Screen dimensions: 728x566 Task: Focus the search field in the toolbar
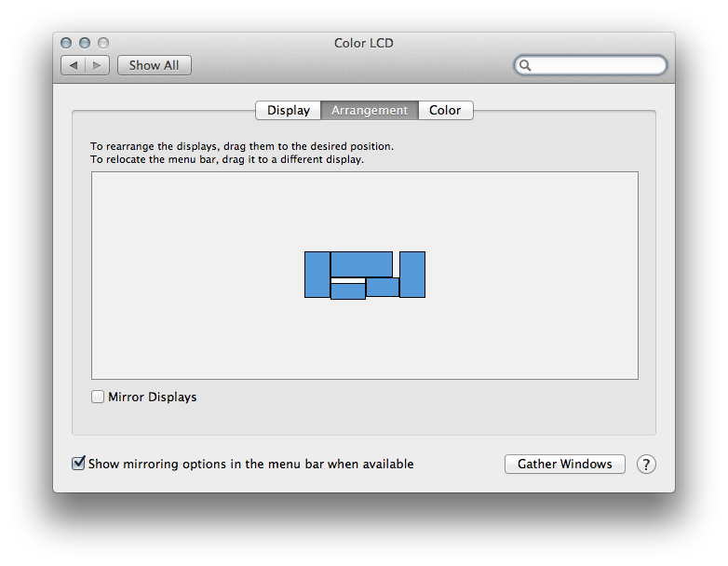[x=590, y=65]
